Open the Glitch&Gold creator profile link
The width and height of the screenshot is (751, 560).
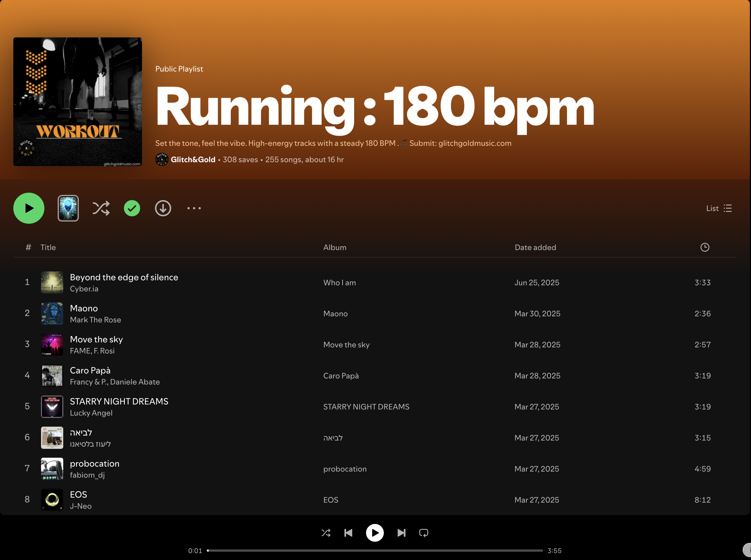pos(193,160)
